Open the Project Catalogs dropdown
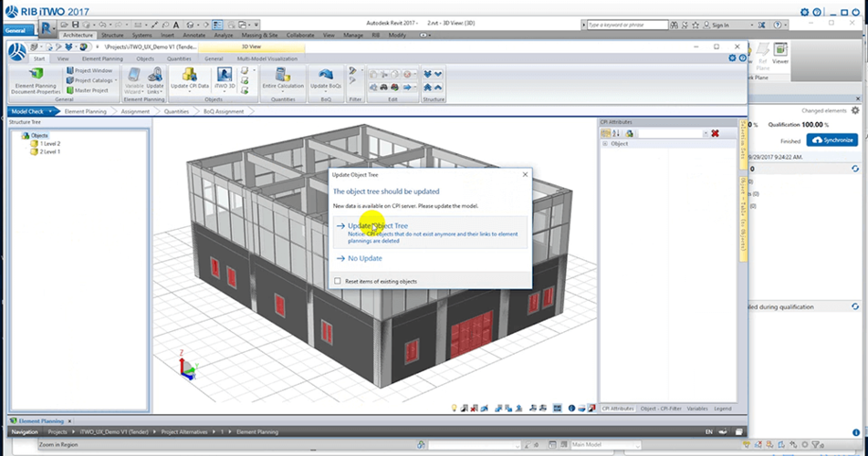Viewport: 868px width, 456px height. [x=92, y=79]
